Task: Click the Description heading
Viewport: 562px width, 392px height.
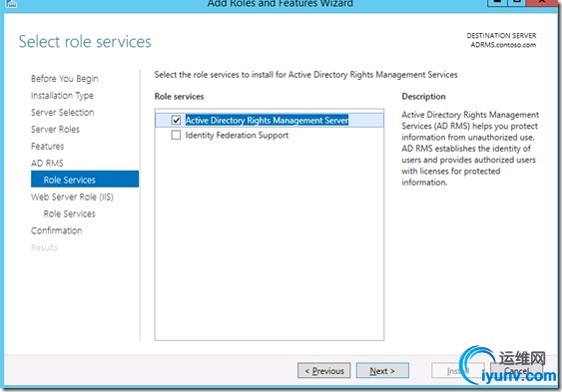Action: point(423,97)
